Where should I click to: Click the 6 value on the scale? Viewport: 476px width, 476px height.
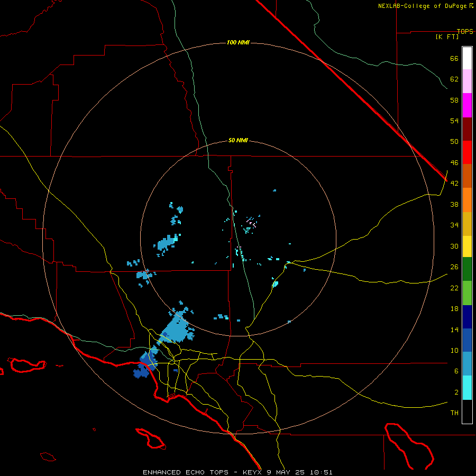click(x=456, y=371)
